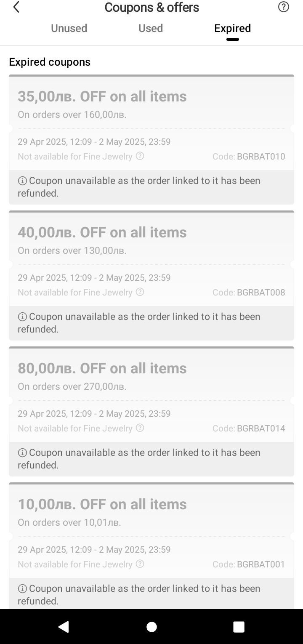Select the Expired tab

tap(232, 28)
